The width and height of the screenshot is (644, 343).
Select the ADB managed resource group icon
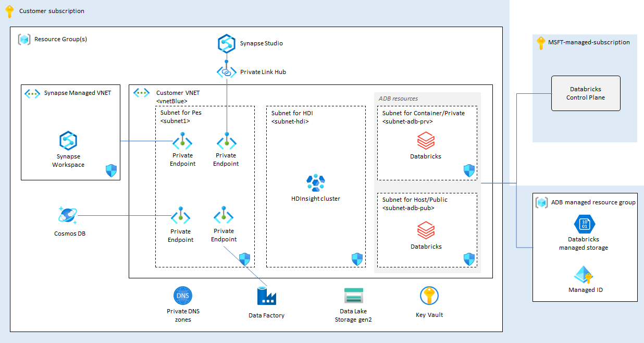point(542,202)
